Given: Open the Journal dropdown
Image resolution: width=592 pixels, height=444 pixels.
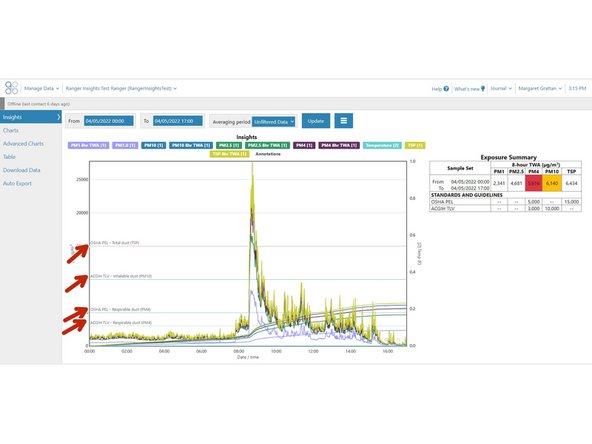Looking at the screenshot, I should pyautogui.click(x=501, y=88).
